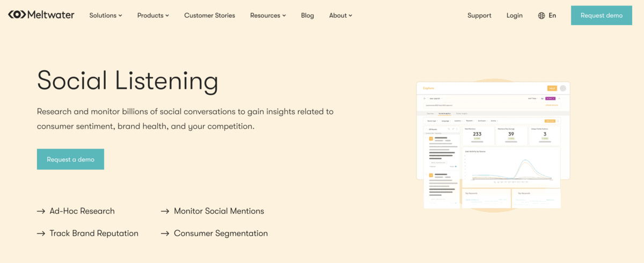Select the En language option
Image resolution: width=644 pixels, height=263 pixels.
[552, 16]
